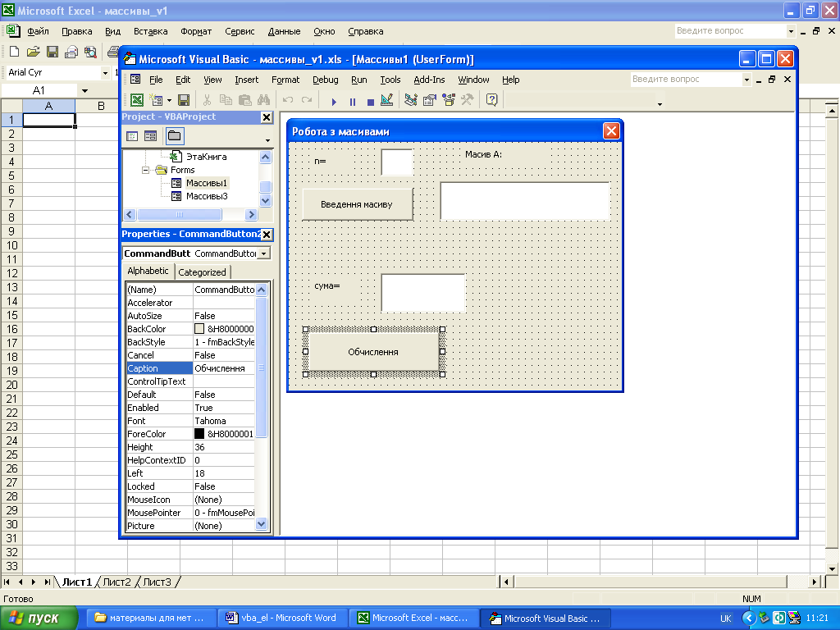840x630 pixels.
Task: Click the BackColor swatch value
Action: click(x=199, y=329)
